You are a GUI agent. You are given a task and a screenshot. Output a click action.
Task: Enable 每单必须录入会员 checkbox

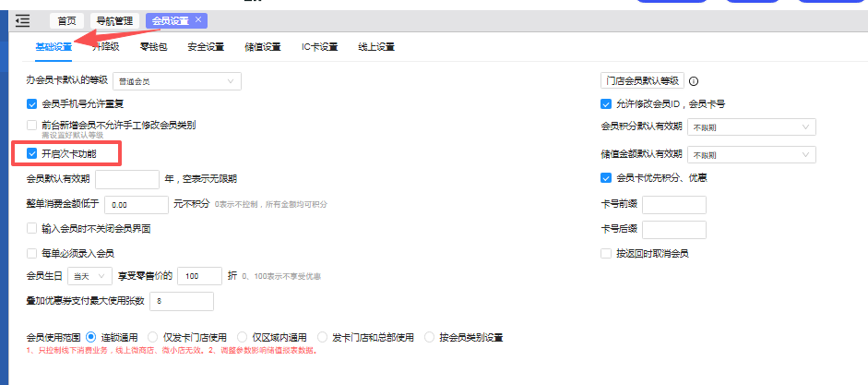pos(31,254)
